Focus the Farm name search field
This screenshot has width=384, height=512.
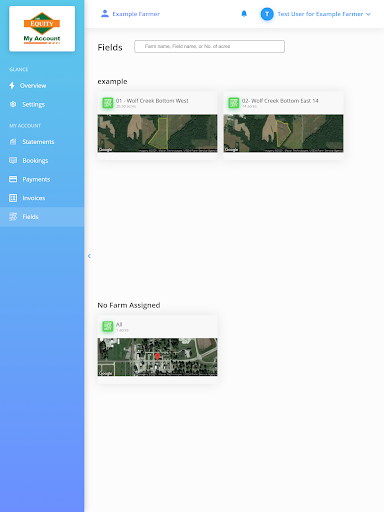(x=209, y=46)
